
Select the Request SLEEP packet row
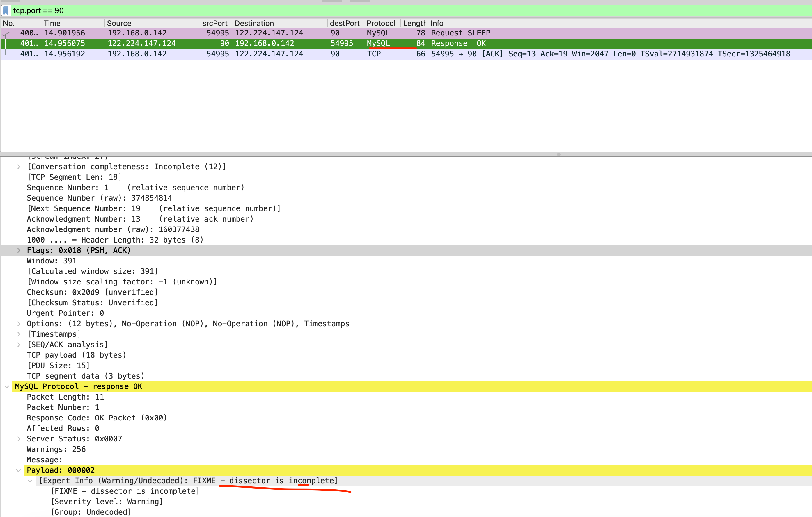pos(406,33)
